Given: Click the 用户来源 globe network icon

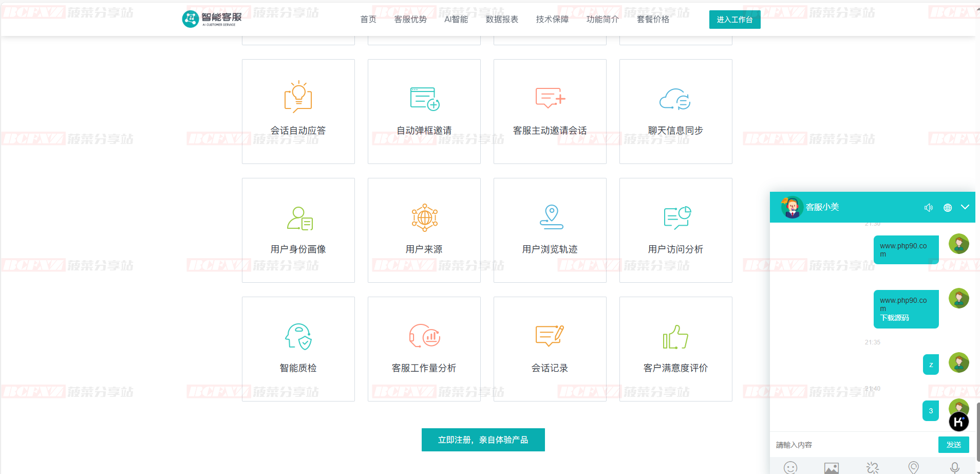Looking at the screenshot, I should 424,217.
